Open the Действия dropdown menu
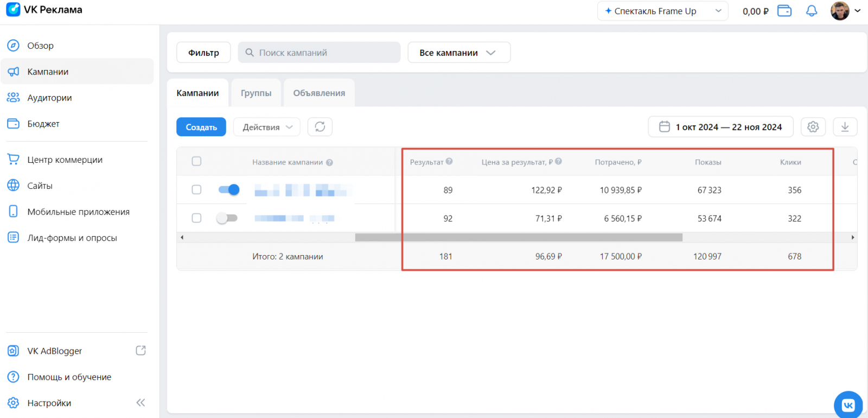This screenshot has height=418, width=868. [267, 127]
